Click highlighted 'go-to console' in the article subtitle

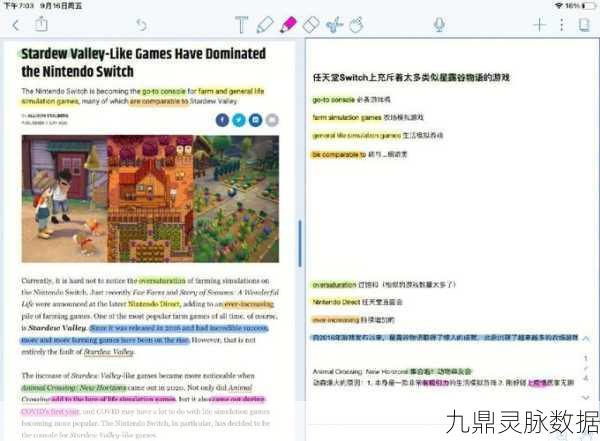point(164,91)
